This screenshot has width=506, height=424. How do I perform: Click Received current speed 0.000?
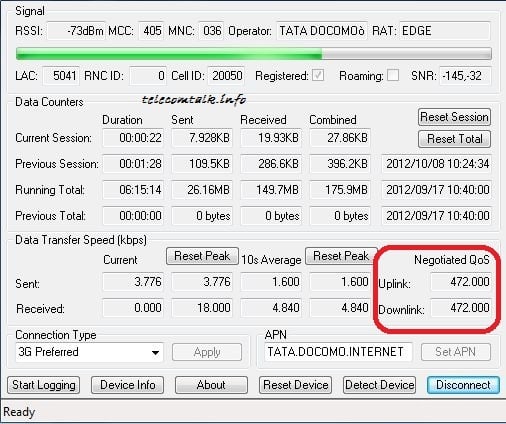click(x=133, y=308)
